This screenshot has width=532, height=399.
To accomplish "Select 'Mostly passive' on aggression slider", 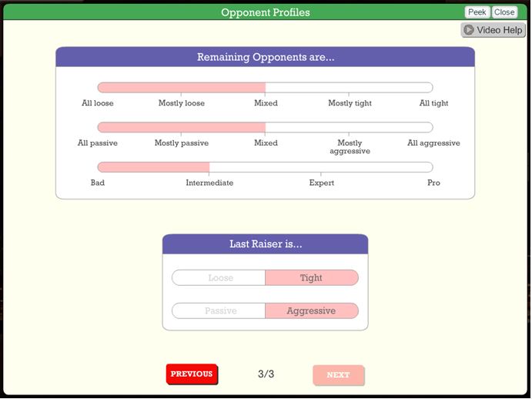I will [x=181, y=143].
